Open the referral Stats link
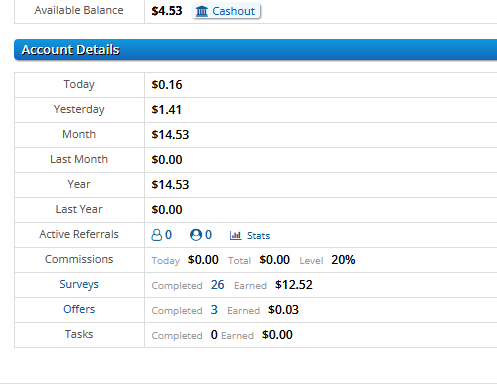 coord(258,236)
